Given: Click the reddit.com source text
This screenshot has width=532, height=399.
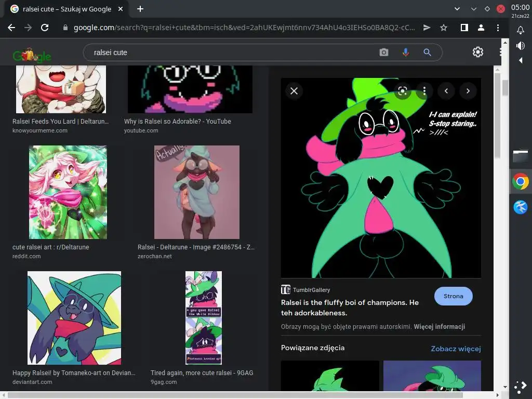Looking at the screenshot, I should (x=26, y=257).
